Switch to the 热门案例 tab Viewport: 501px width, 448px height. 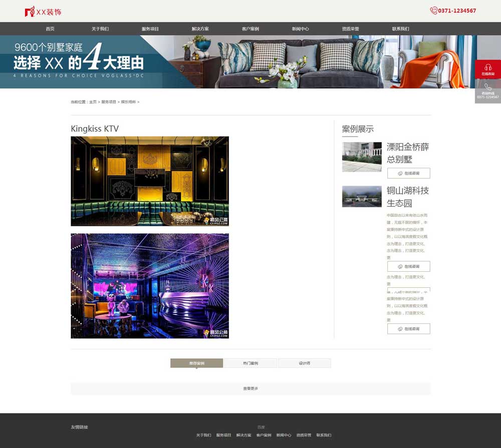click(x=250, y=363)
